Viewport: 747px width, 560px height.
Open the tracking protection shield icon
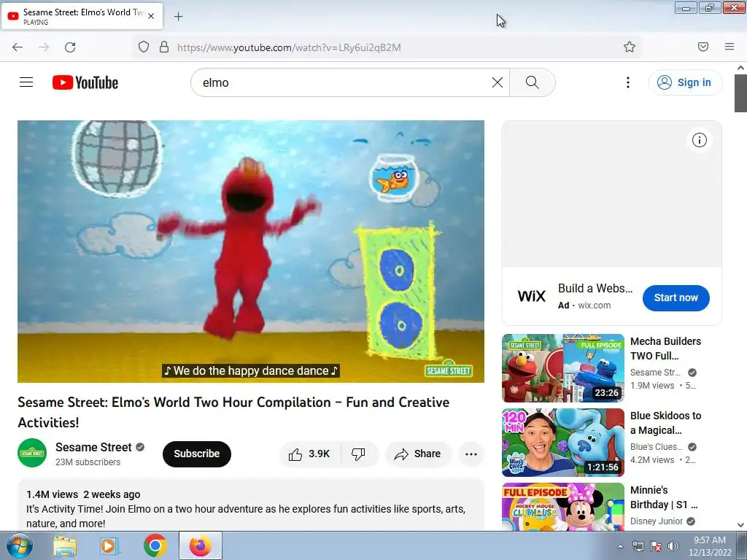click(x=144, y=47)
